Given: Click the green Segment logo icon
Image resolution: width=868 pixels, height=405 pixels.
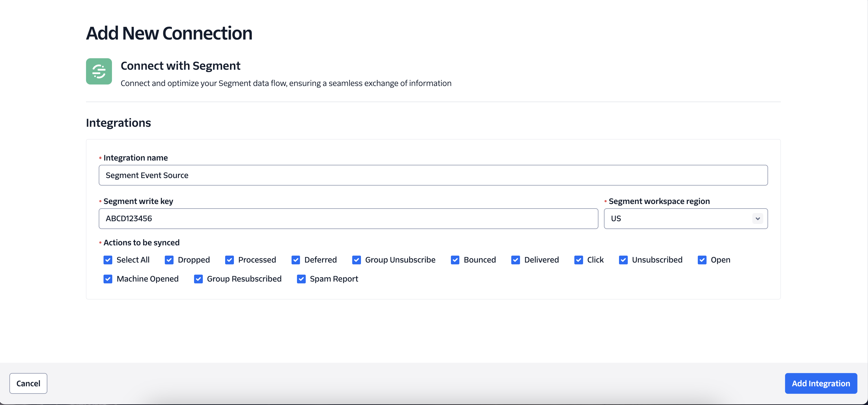Looking at the screenshot, I should point(99,72).
